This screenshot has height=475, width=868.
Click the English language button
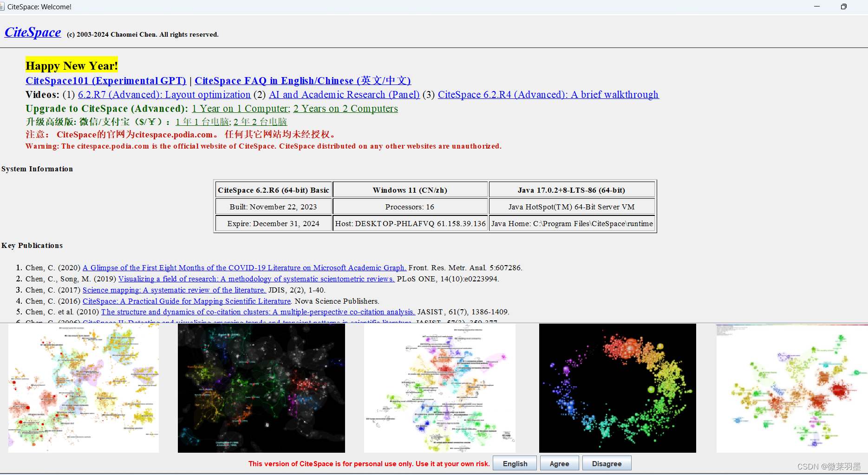[x=515, y=463]
